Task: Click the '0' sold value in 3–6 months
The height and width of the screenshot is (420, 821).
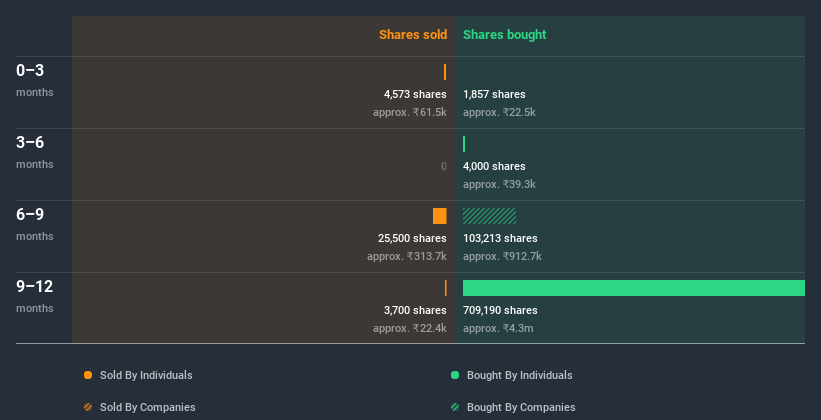Action: coord(444,167)
